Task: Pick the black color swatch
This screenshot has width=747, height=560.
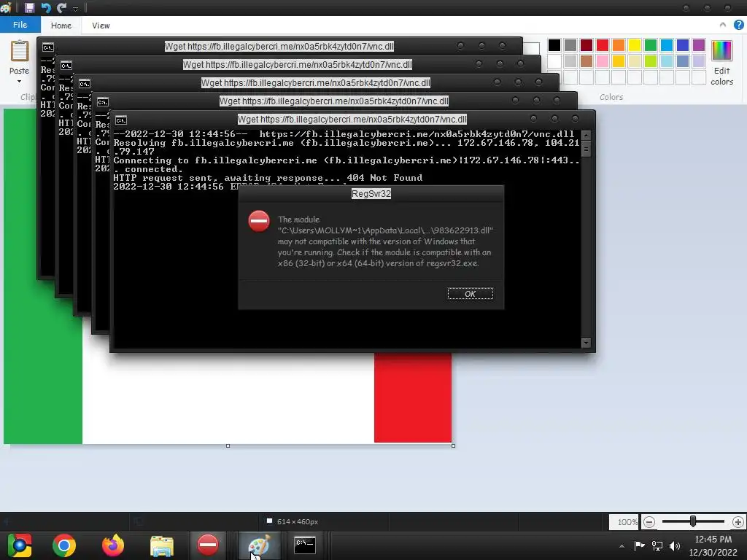Action: click(x=554, y=45)
